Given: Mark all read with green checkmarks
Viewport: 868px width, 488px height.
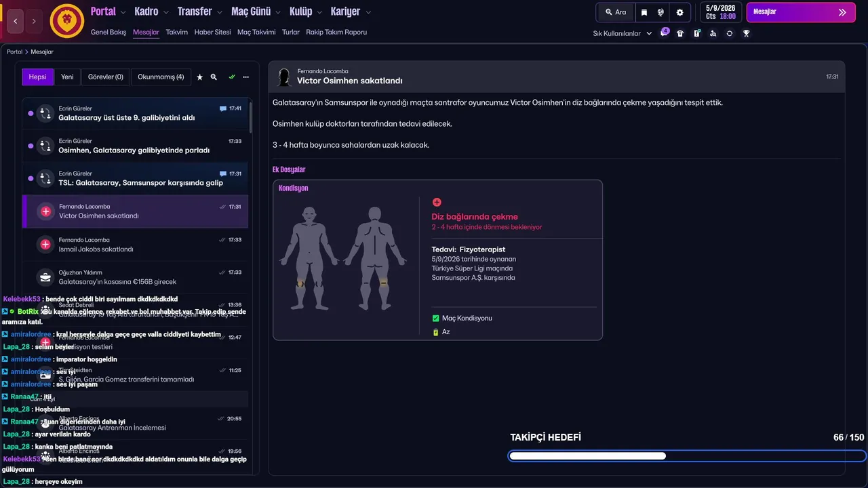Looking at the screenshot, I should point(232,77).
